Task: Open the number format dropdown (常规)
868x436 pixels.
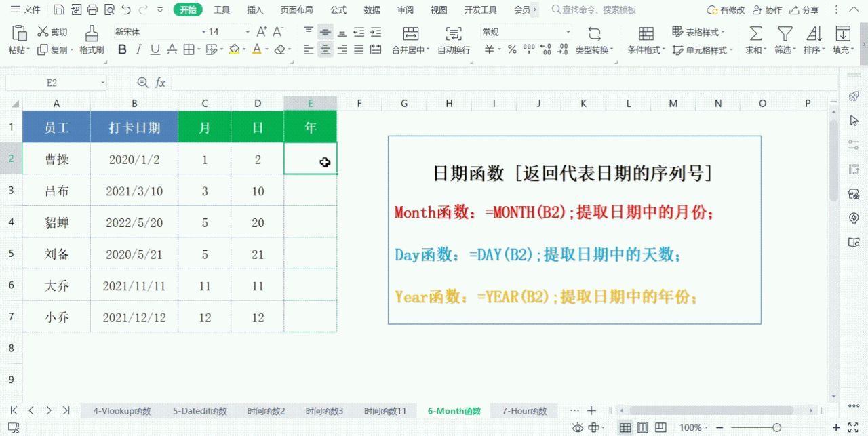Action: (x=568, y=32)
